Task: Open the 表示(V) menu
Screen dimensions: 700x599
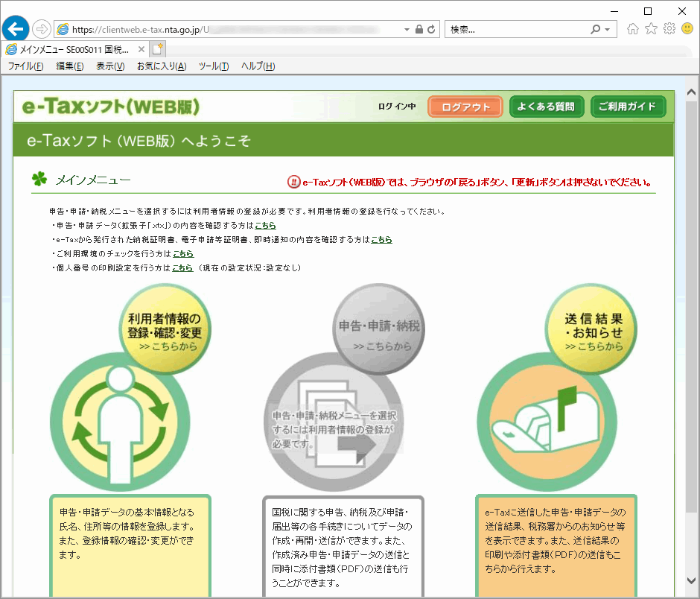Action: [x=110, y=66]
